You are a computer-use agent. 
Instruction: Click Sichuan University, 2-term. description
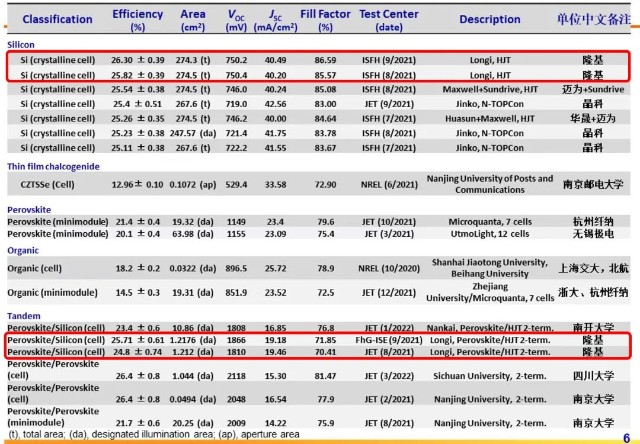coord(490,376)
